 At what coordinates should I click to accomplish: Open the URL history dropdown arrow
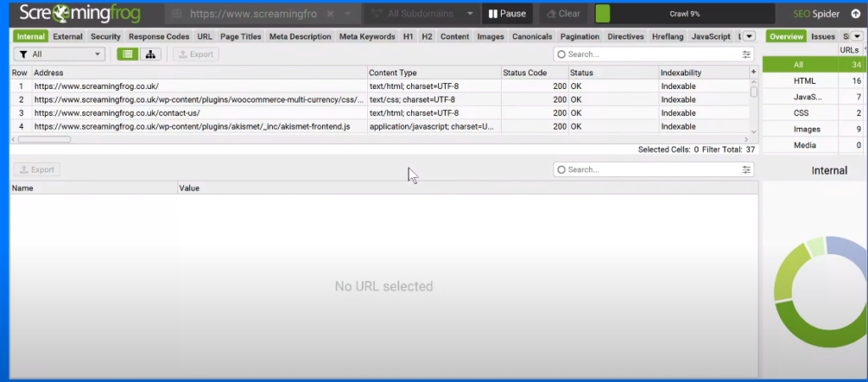click(348, 14)
